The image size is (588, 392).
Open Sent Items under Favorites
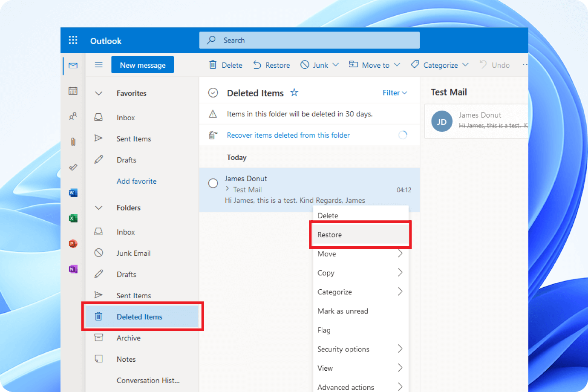pyautogui.click(x=142, y=139)
